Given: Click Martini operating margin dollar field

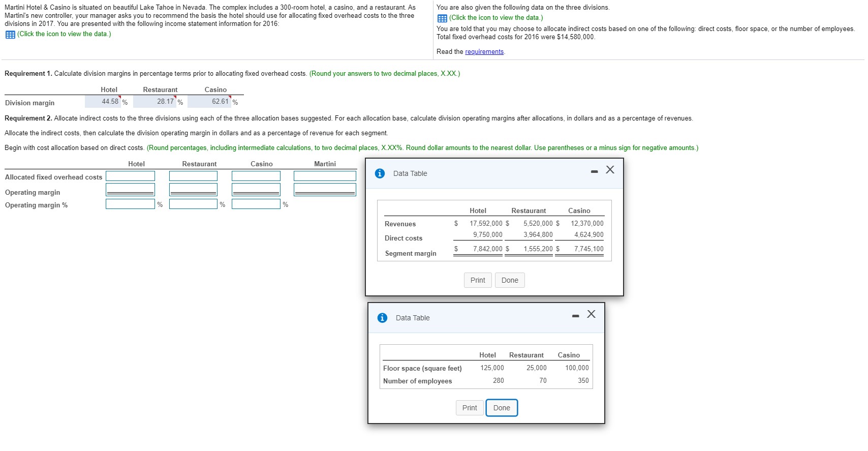Looking at the screenshot, I should coord(325,190).
